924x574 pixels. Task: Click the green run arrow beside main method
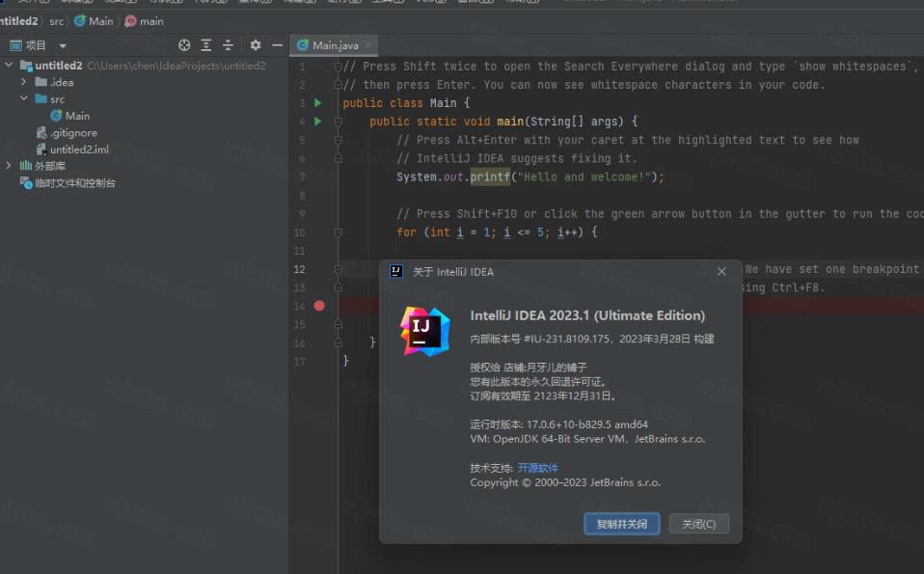click(x=316, y=121)
